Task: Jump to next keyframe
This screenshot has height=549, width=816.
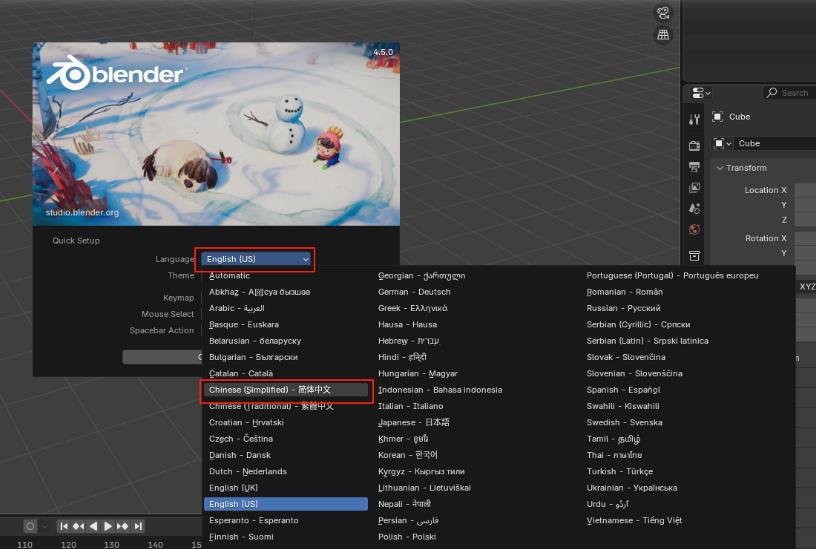Action: pos(123,526)
